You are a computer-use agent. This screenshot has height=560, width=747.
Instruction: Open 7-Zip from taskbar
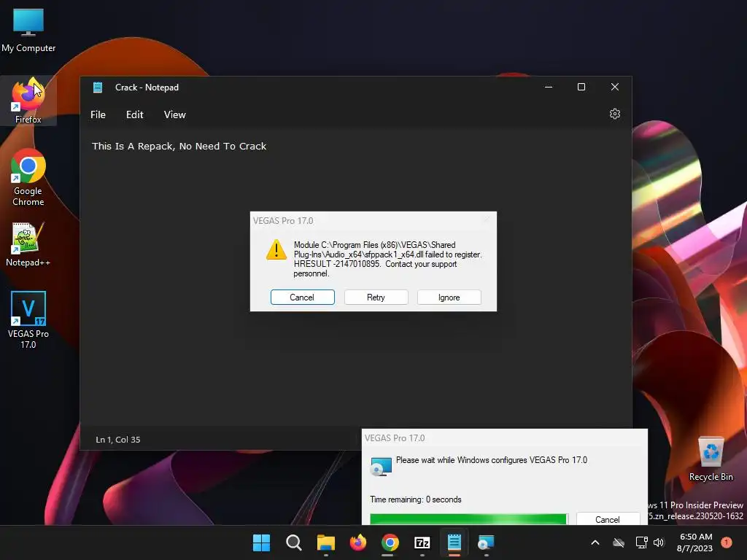[422, 542]
